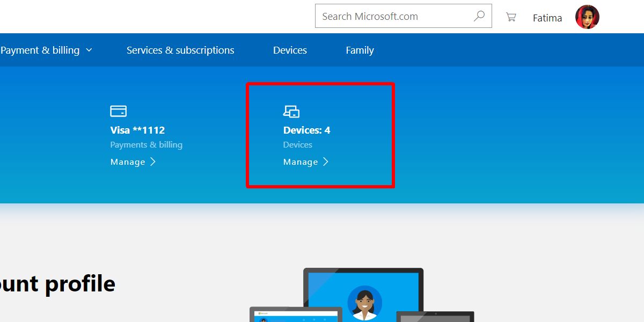Click the Payments & billing caption text
Screen dimensions: 644x322
146,145
